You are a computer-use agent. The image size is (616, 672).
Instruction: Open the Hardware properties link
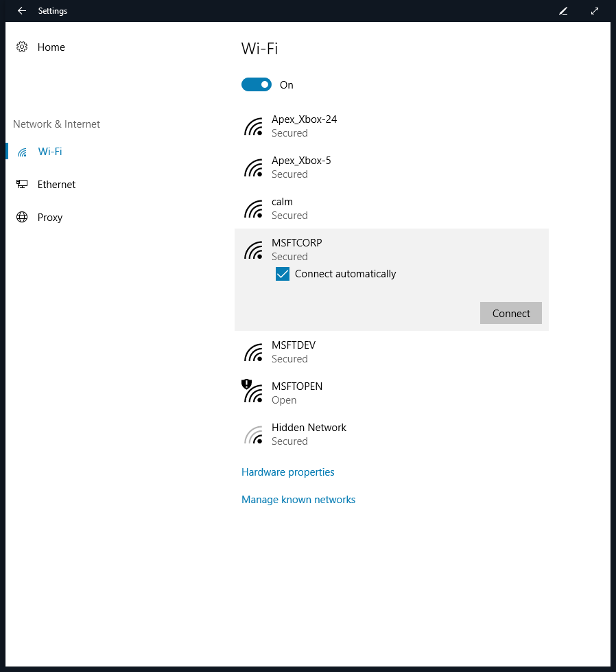(288, 472)
